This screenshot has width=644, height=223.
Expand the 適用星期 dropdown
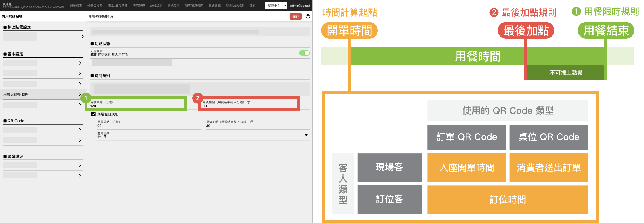pyautogui.click(x=306, y=135)
